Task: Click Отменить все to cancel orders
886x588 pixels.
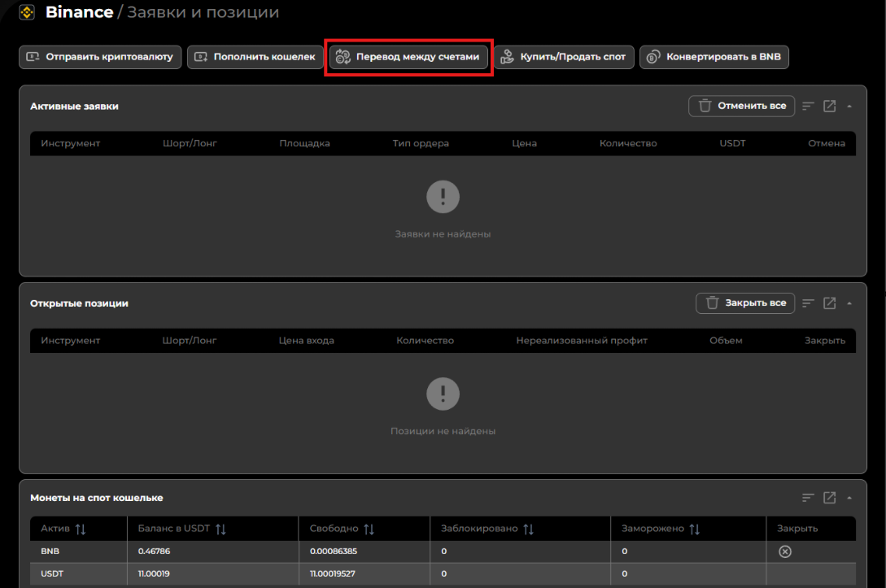Action: pos(741,107)
